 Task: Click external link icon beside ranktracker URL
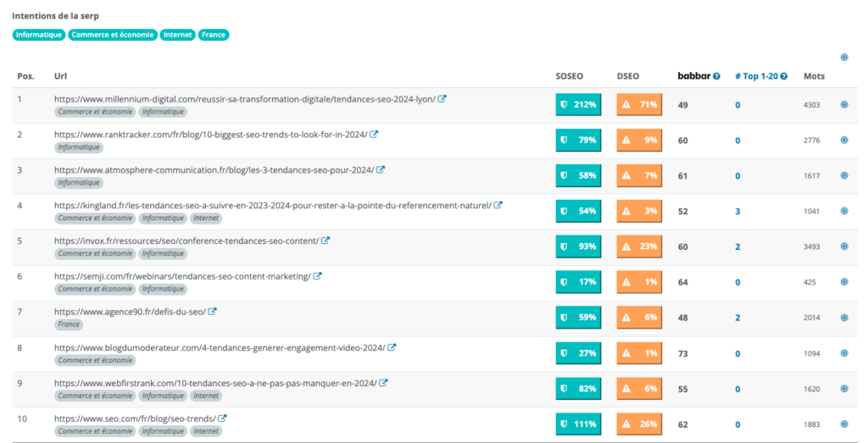(374, 135)
